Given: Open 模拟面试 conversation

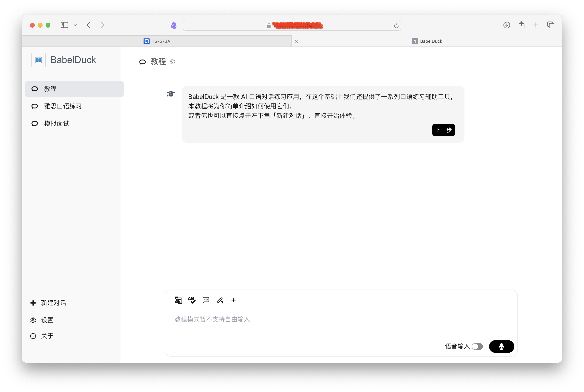Looking at the screenshot, I should (57, 124).
